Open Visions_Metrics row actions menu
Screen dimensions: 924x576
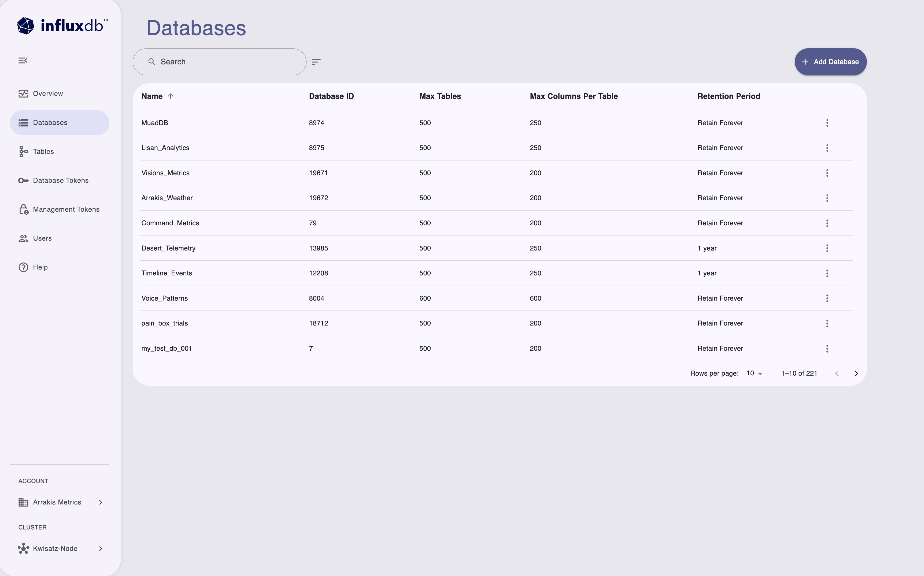(827, 173)
